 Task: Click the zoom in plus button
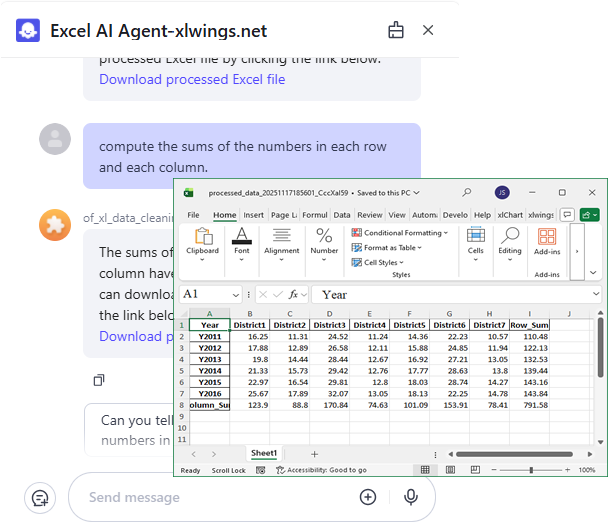click(567, 470)
